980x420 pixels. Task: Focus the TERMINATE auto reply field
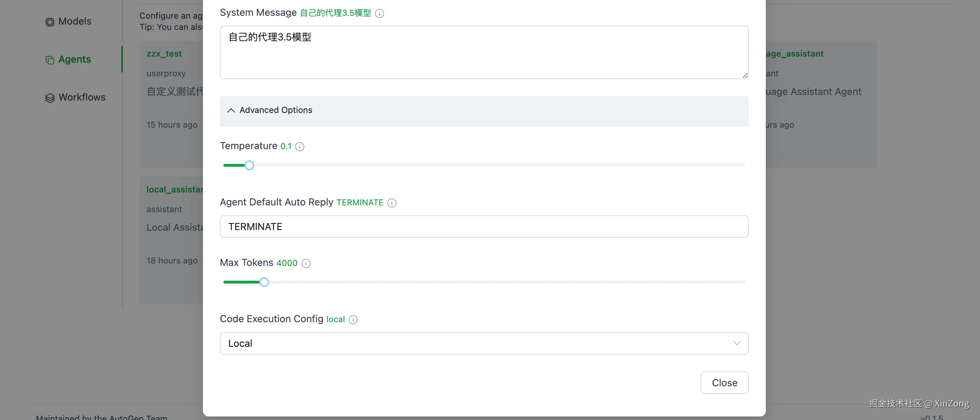484,227
